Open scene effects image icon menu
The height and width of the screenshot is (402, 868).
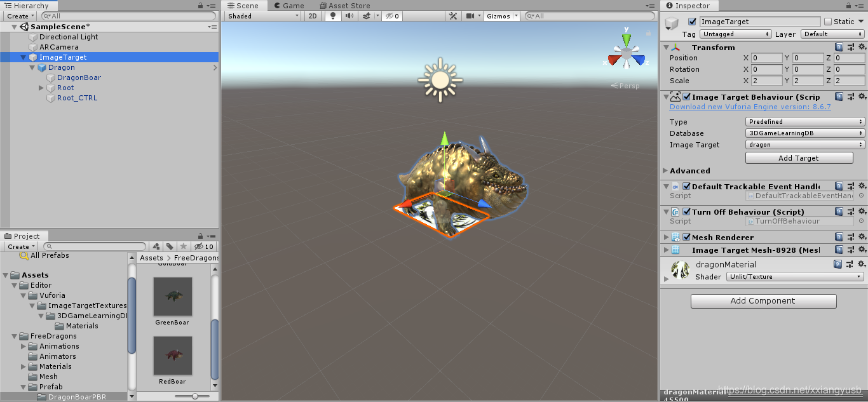click(x=367, y=16)
